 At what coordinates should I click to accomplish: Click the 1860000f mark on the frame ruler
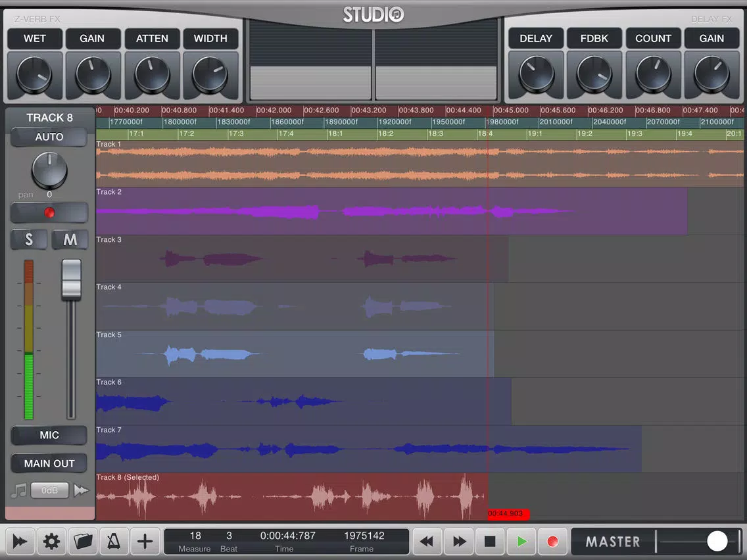click(287, 122)
